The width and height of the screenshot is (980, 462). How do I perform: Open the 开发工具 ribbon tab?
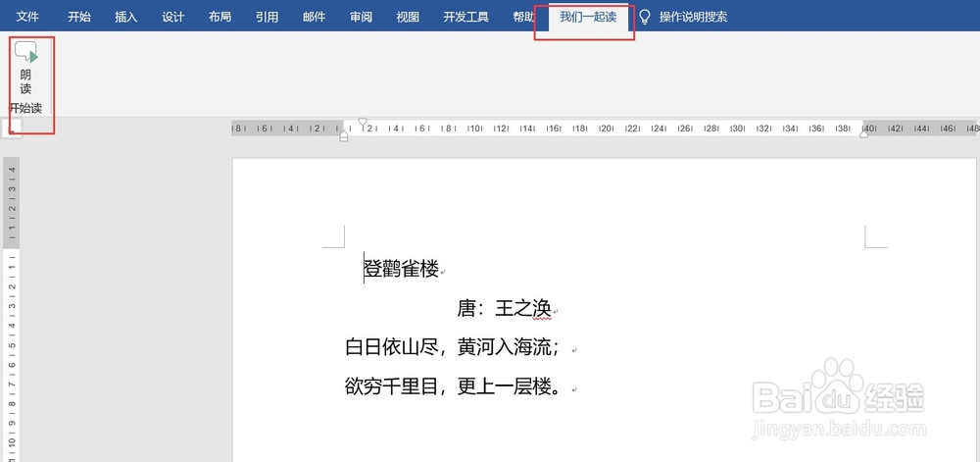coord(466,17)
